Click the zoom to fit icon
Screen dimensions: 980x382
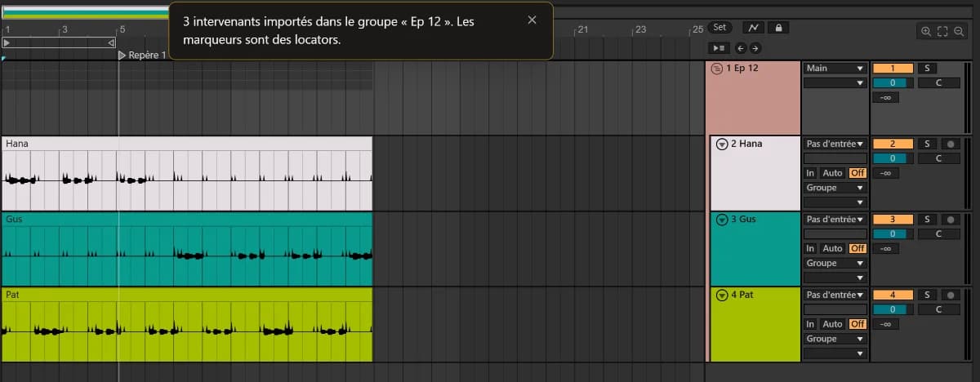942,31
